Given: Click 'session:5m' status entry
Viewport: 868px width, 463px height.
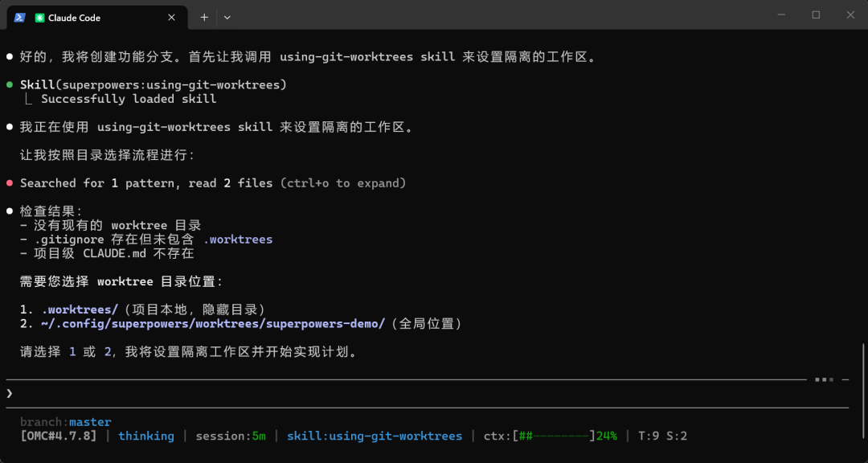Looking at the screenshot, I should 231,436.
